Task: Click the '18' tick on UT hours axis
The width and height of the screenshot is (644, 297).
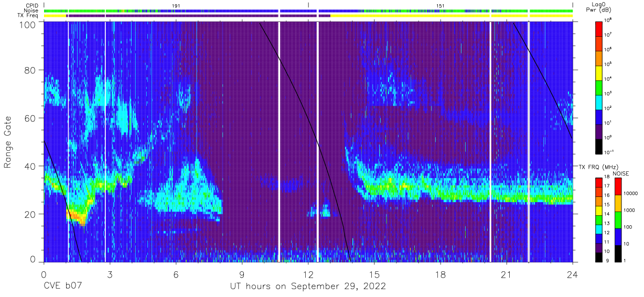Action: (441, 275)
